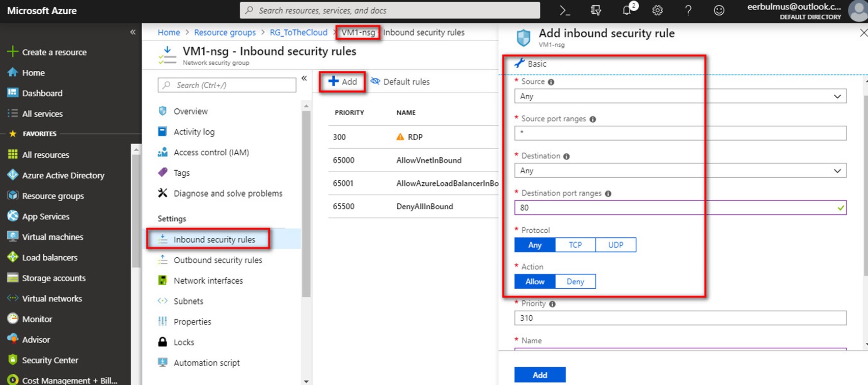Open portal settings gear

[658, 10]
